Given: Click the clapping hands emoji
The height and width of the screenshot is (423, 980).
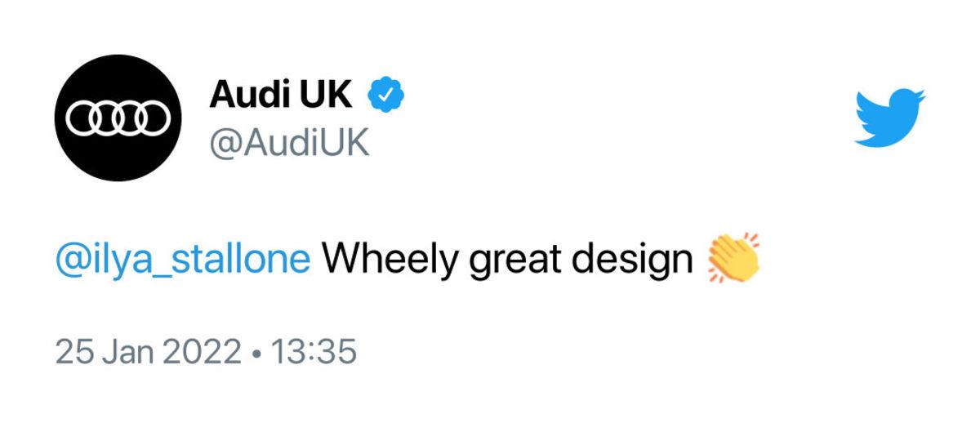Looking at the screenshot, I should coord(733,259).
